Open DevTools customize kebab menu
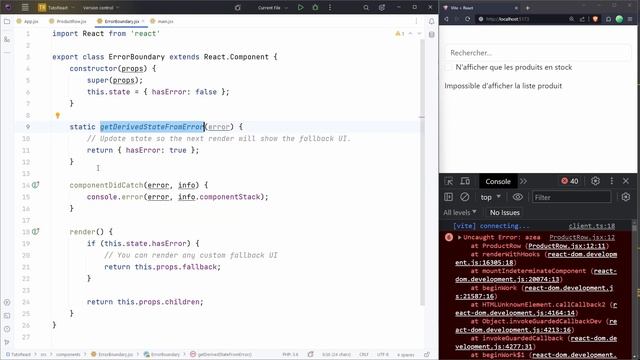The height and width of the screenshot is (360, 640). pos(611,181)
